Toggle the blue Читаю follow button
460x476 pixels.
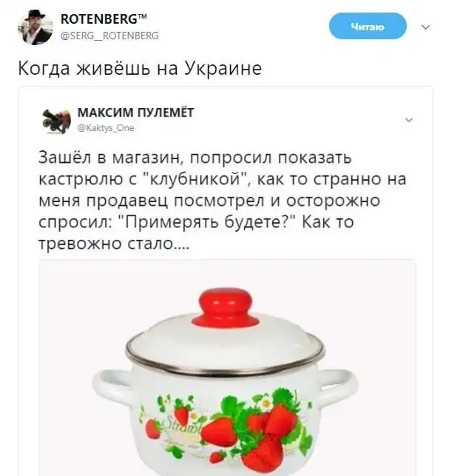(x=368, y=26)
